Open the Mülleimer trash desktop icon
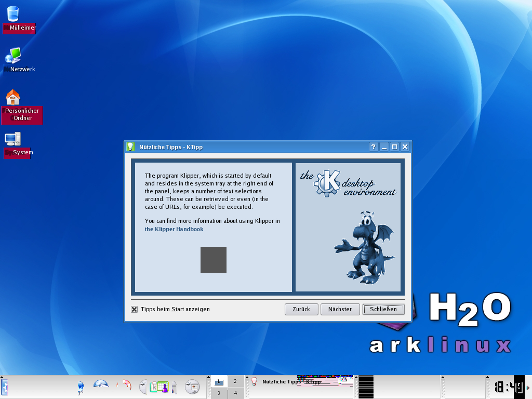 [x=12, y=14]
